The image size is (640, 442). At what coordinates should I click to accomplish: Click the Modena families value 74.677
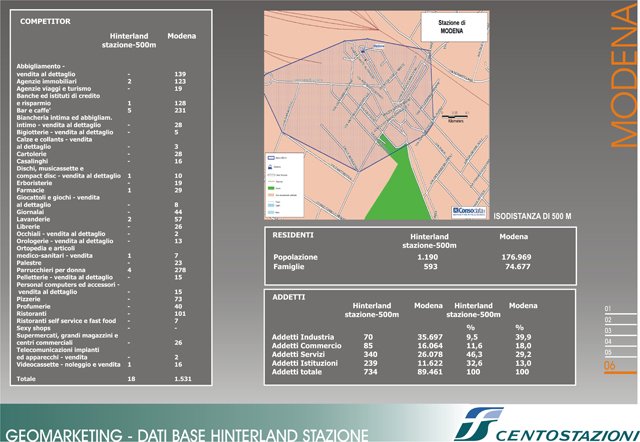pyautogui.click(x=518, y=267)
